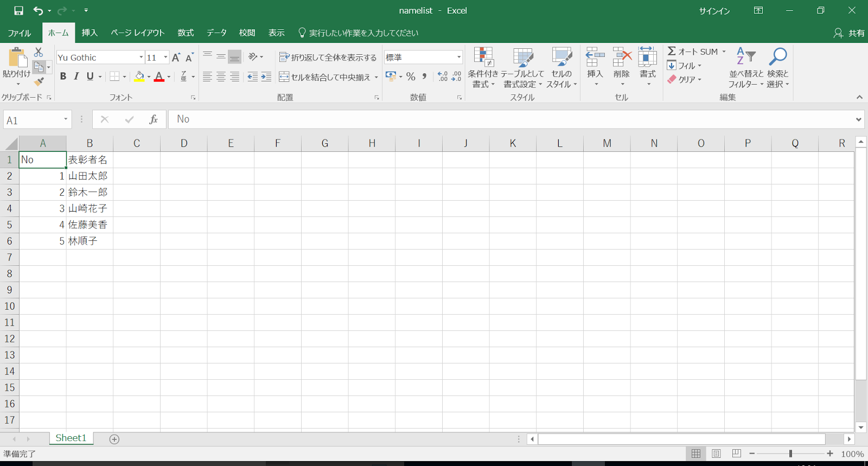The width and height of the screenshot is (868, 466).
Task: Open AutoSum (オート SUM) dropdown arrow
Action: click(724, 52)
